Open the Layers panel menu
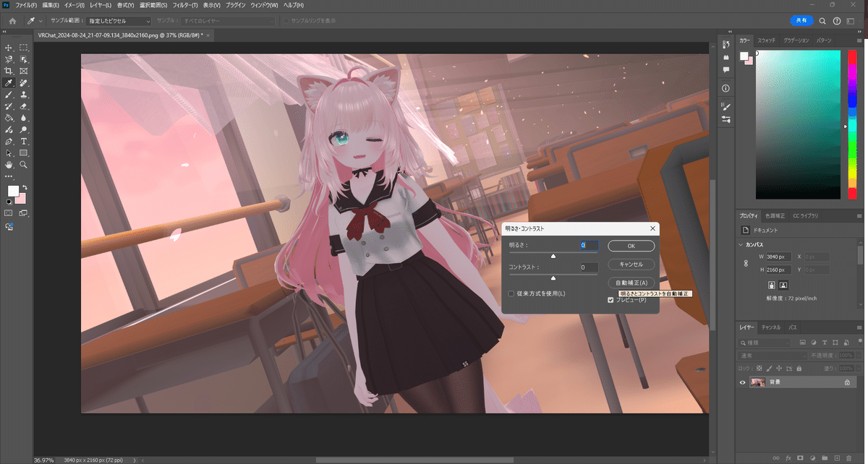Viewport: 868px width, 464px height. (x=858, y=327)
